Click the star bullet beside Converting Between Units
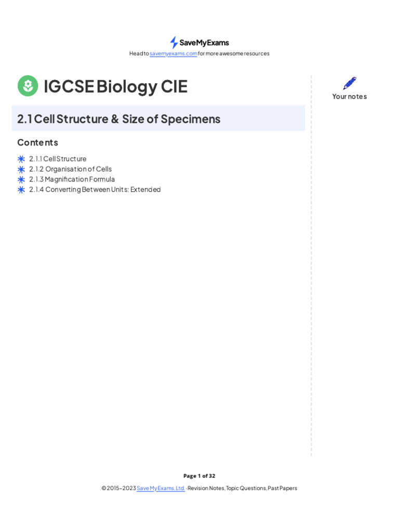 point(21,190)
